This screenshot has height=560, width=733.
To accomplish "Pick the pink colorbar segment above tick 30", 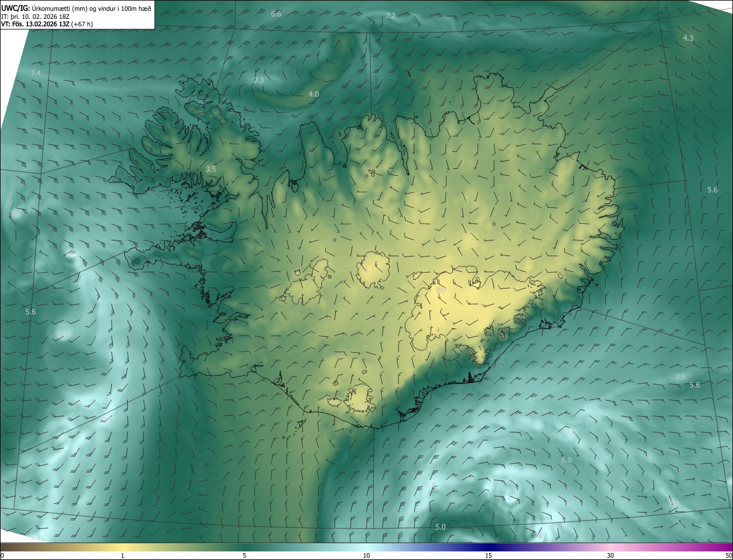I will tap(610, 547).
